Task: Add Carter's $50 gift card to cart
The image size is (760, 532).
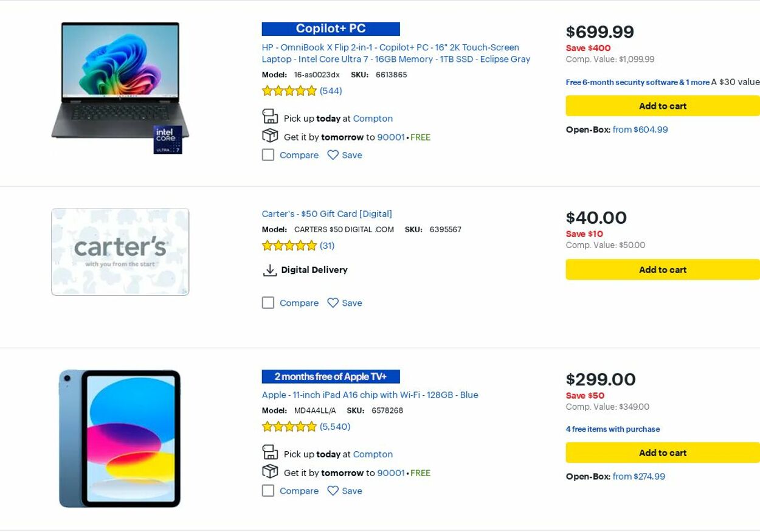Action: (x=662, y=270)
